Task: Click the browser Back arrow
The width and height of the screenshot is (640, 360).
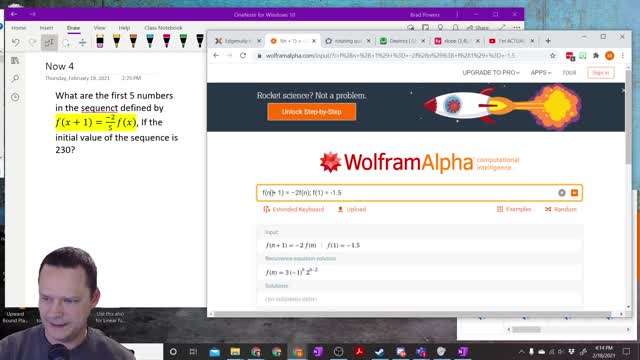Action: point(216,56)
